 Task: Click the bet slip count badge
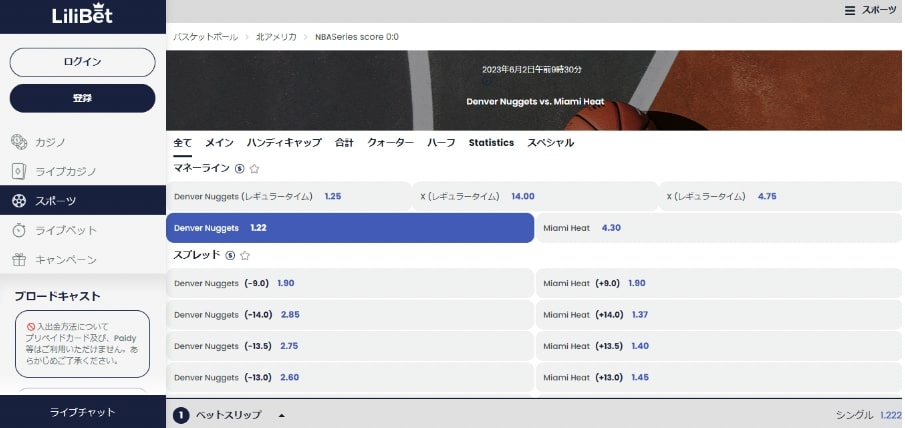tap(181, 415)
